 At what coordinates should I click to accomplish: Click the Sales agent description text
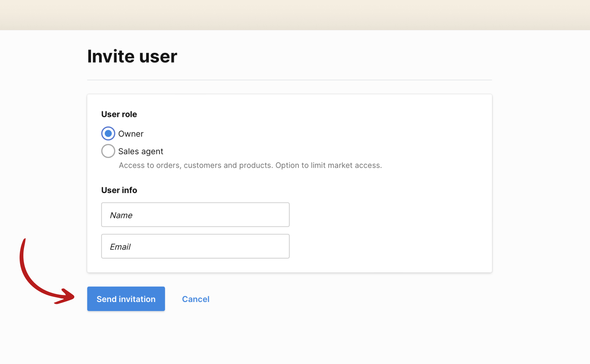[250, 165]
